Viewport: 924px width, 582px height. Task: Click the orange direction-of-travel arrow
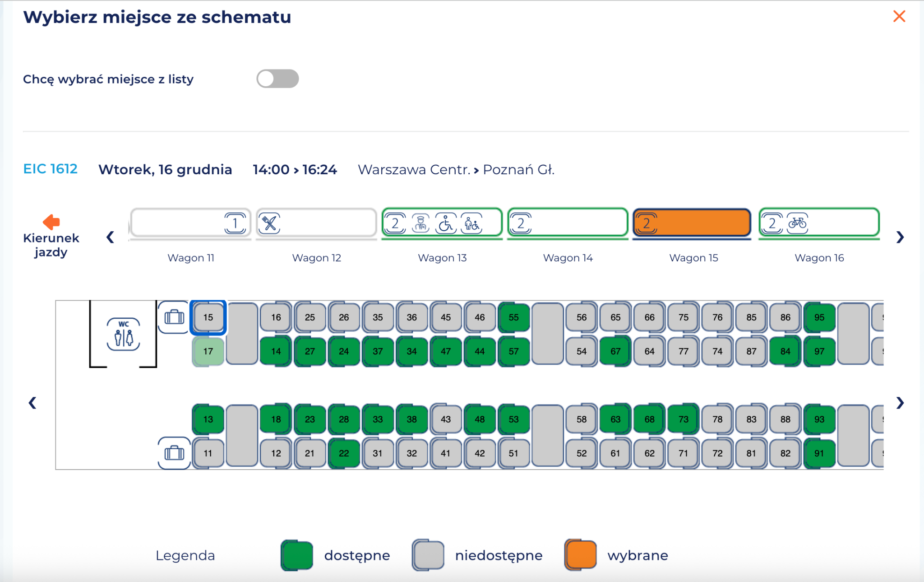pyautogui.click(x=51, y=222)
